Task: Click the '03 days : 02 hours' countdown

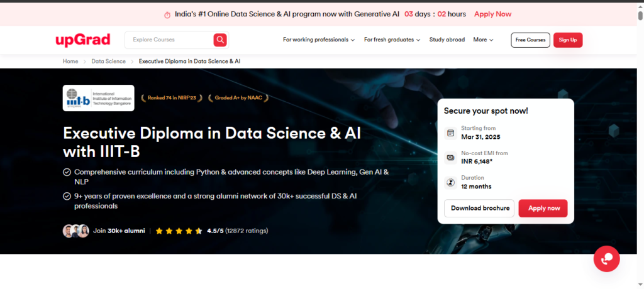Action: (x=435, y=14)
